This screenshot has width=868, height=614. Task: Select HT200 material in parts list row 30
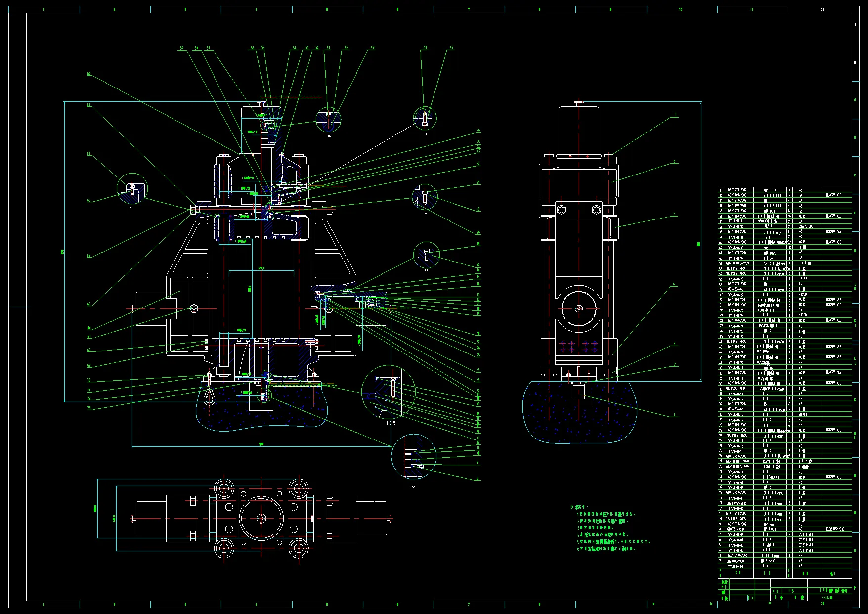point(803,415)
